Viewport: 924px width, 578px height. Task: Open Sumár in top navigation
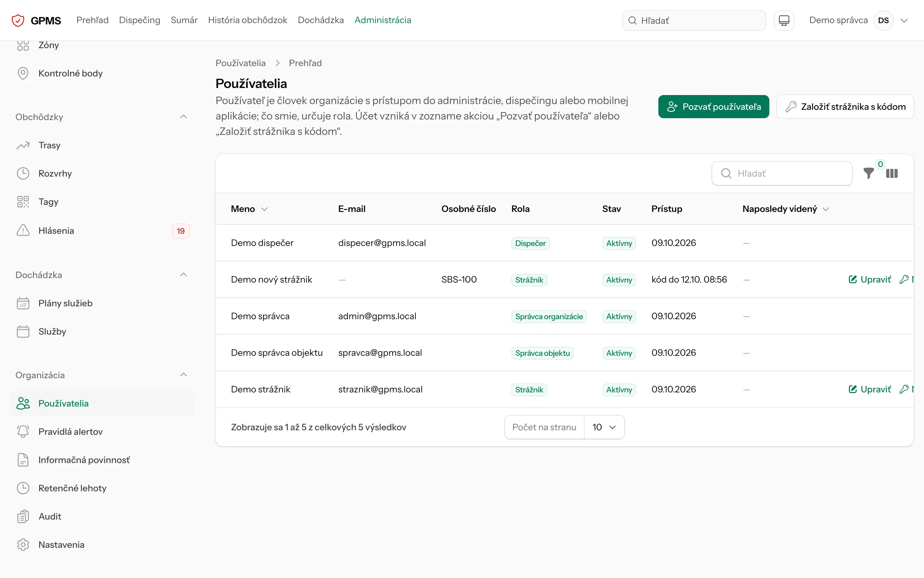tap(184, 20)
